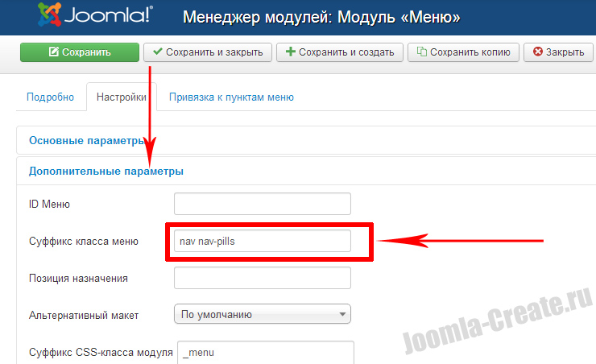Click the plus icon on Сохранить и создать
The width and height of the screenshot is (596, 364).
tap(290, 52)
